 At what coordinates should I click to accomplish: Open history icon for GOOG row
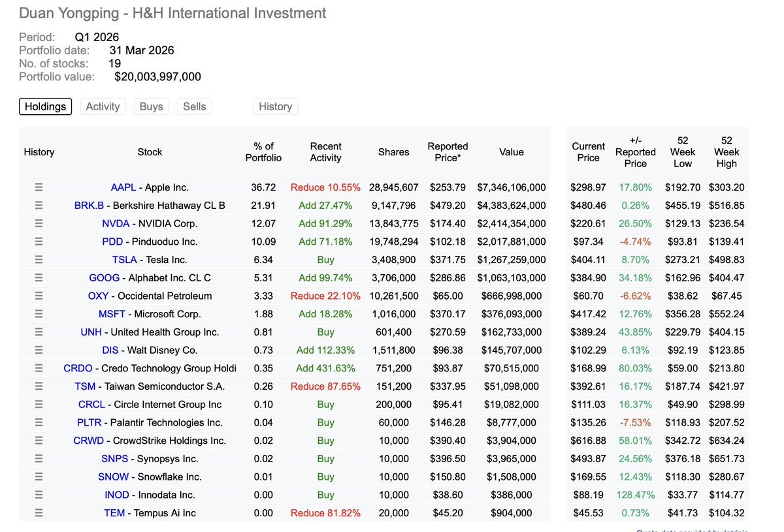pyautogui.click(x=39, y=278)
